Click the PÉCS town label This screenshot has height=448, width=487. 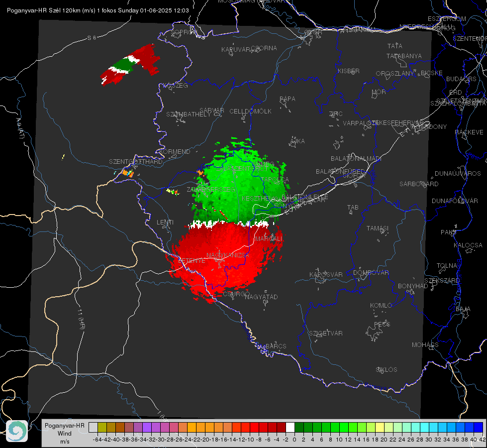pos(382,324)
